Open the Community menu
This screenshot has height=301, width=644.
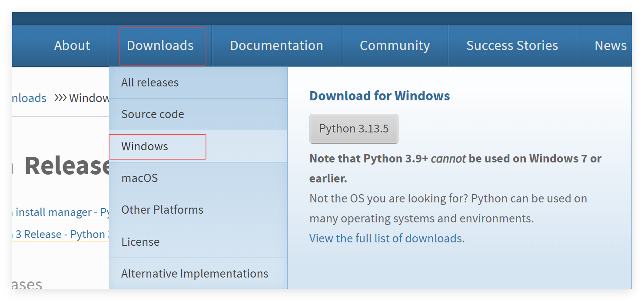pyautogui.click(x=395, y=46)
